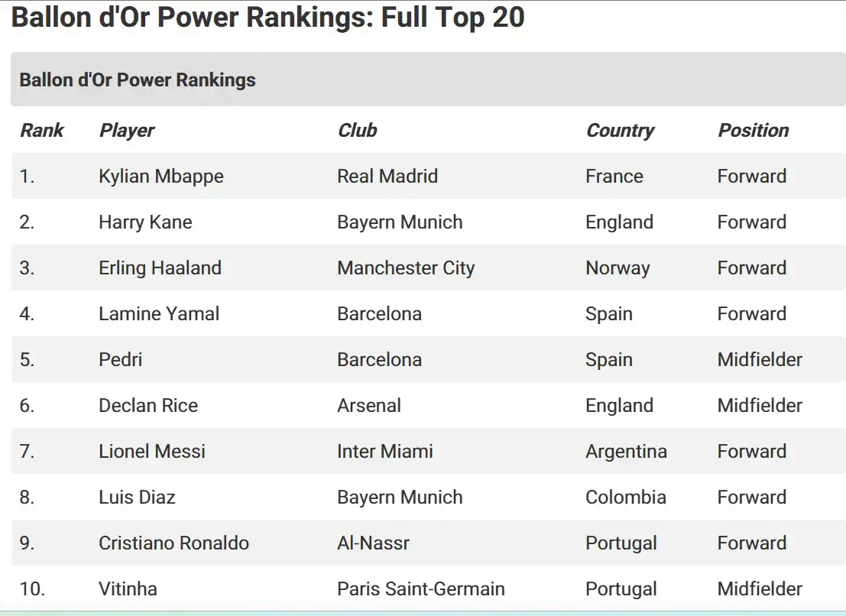Click the Al-Nassr club cell

coord(373,543)
